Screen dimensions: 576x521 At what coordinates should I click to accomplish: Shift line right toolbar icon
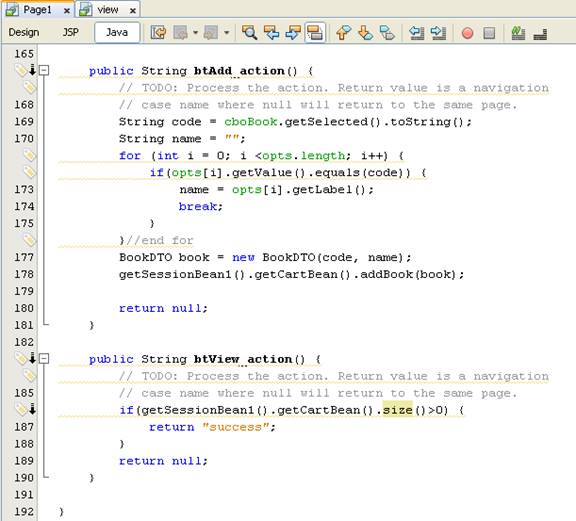[438, 33]
